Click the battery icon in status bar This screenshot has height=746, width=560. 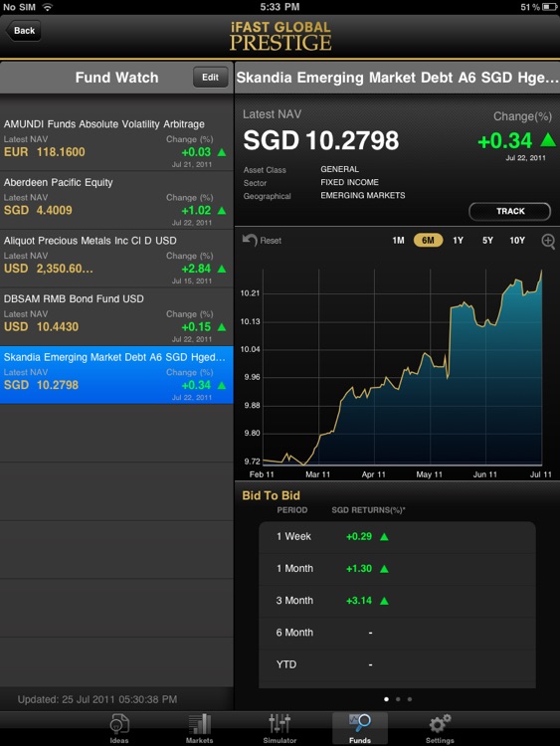[x=549, y=7]
